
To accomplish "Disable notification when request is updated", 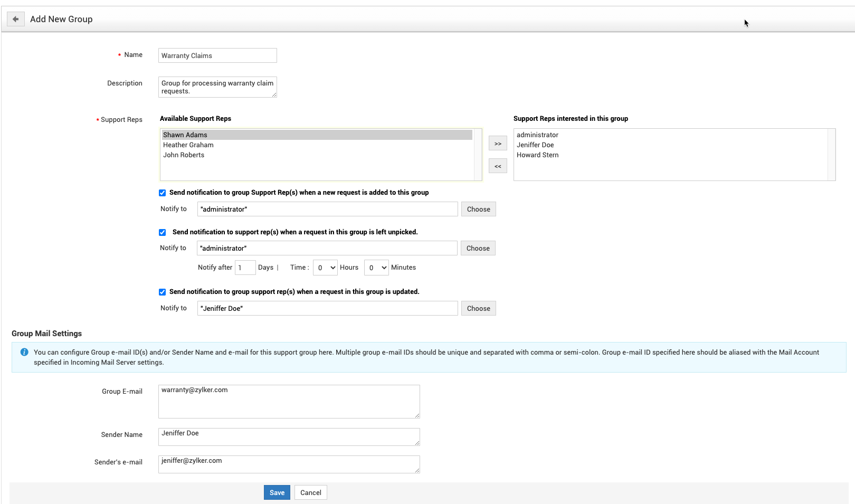I will tap(163, 292).
